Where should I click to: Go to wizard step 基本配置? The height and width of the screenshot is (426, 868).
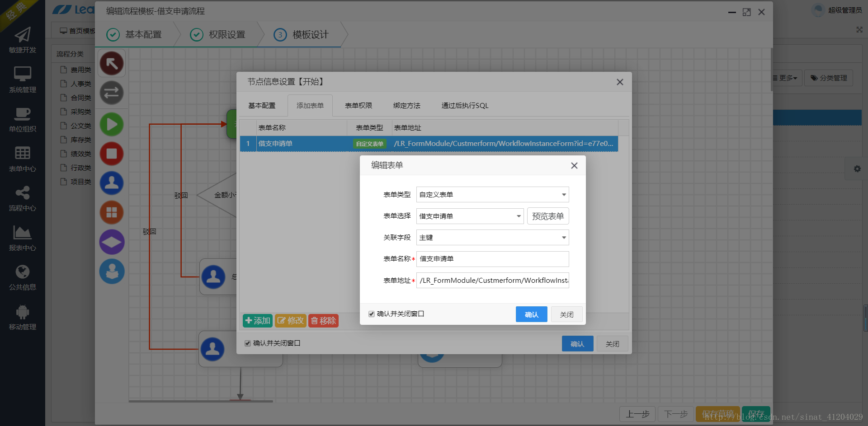(x=134, y=35)
